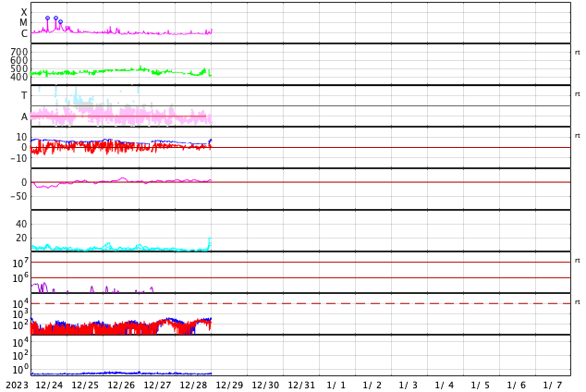586x392 pixels.
Task: Click the rt label beside the T panel
Action: (578, 93)
